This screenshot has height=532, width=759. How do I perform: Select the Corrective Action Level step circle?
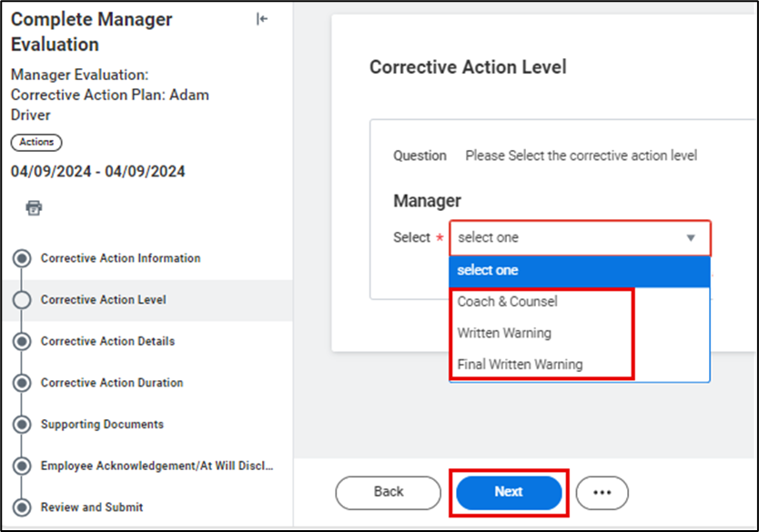pos(23,299)
